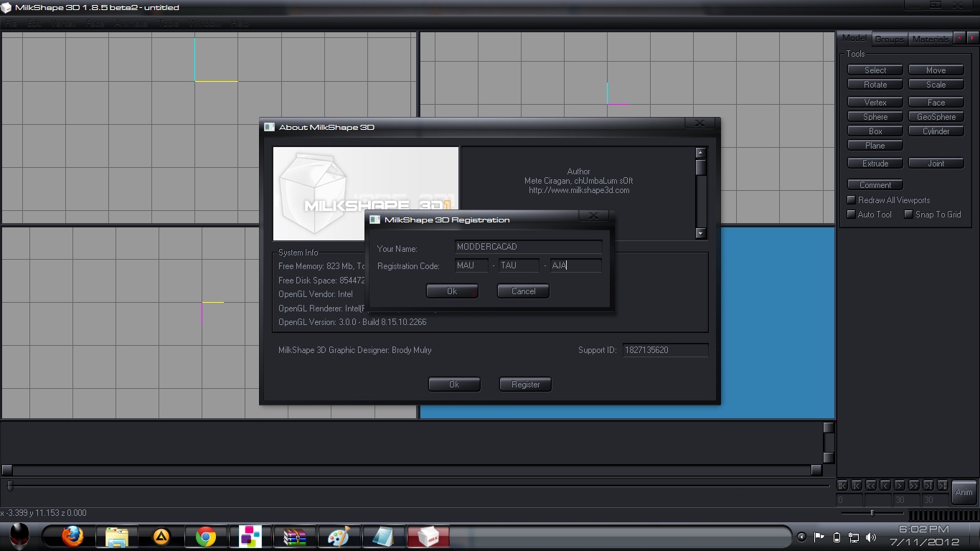Confirm registration with Ok button

tap(452, 291)
